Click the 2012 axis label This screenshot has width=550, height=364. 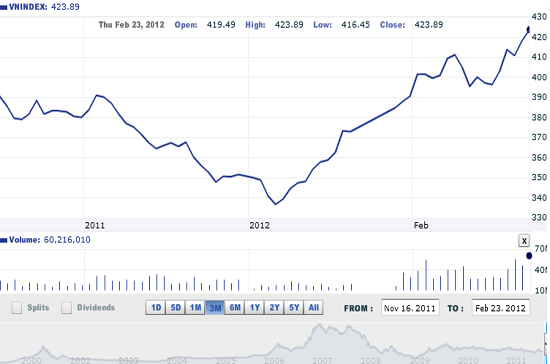260,225
